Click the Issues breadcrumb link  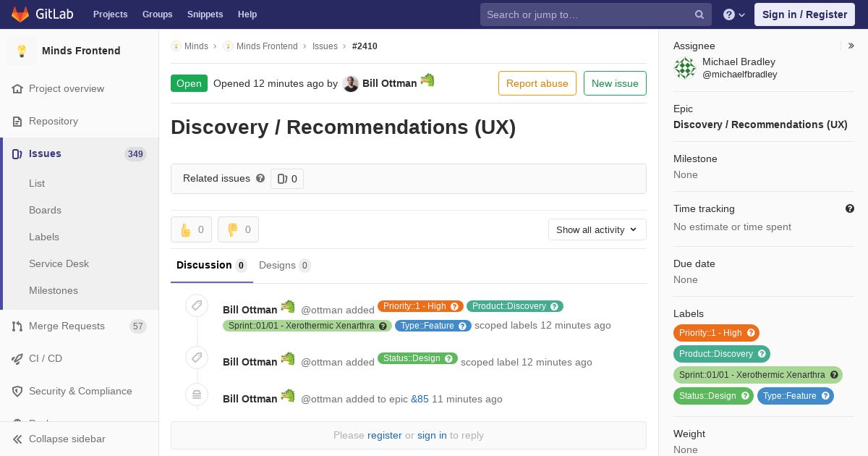325,46
